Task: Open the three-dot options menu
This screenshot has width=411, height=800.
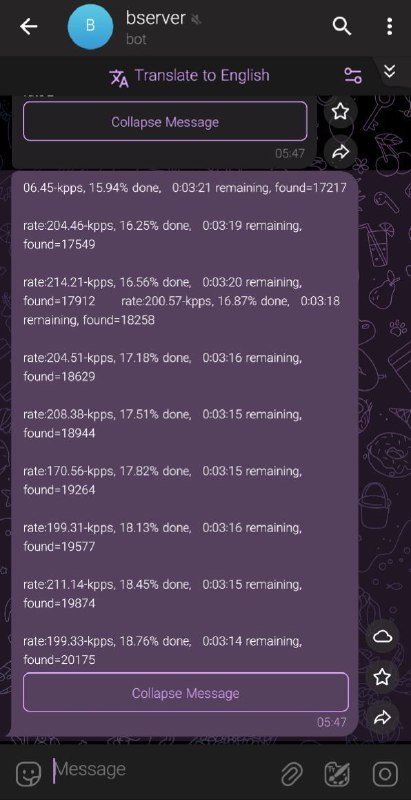Action: pos(390,26)
